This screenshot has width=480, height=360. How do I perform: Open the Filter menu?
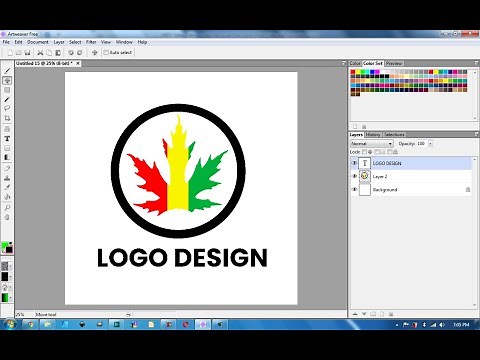pyautogui.click(x=91, y=42)
